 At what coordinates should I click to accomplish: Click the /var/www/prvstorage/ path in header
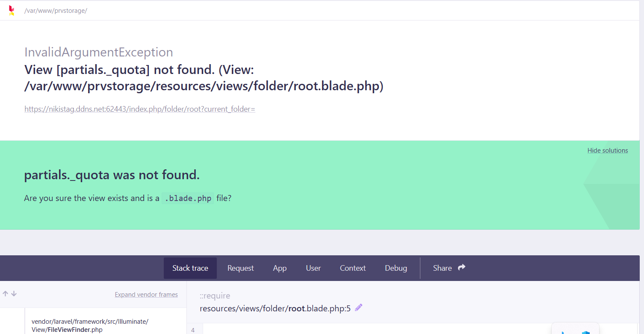click(x=56, y=11)
